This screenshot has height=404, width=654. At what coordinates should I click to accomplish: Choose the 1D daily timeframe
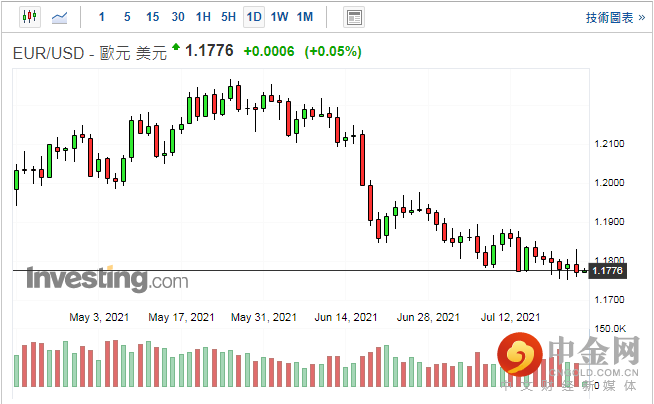point(254,17)
